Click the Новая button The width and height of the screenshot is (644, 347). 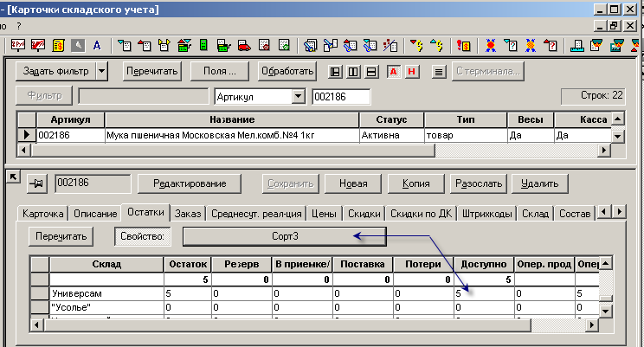pos(353,183)
